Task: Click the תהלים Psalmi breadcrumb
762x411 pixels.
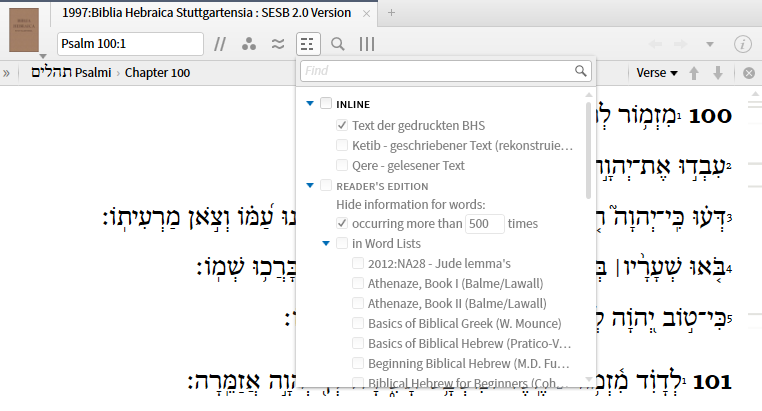Action: (71, 72)
